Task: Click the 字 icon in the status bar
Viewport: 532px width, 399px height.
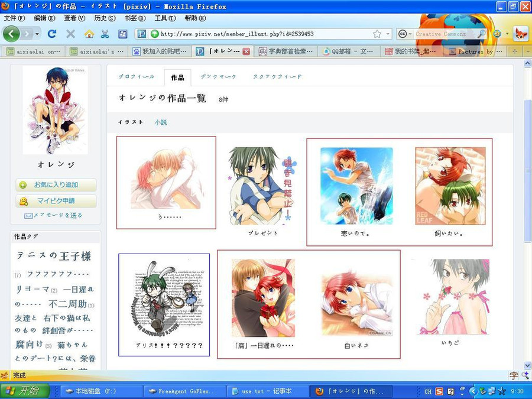Action: click(514, 375)
